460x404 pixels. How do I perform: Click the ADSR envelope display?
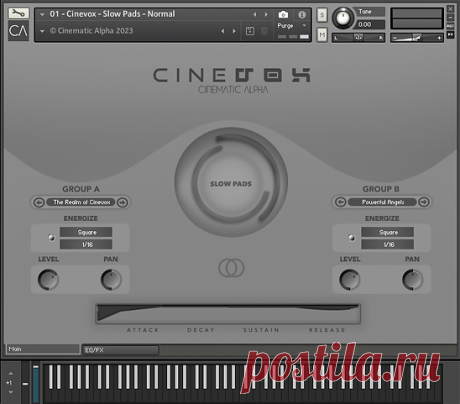(x=228, y=314)
